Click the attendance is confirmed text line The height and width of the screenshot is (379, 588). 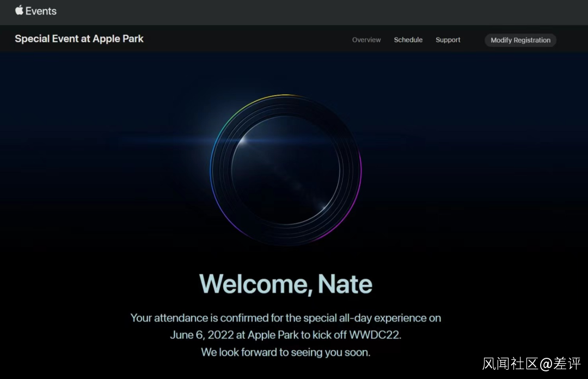tap(286, 318)
